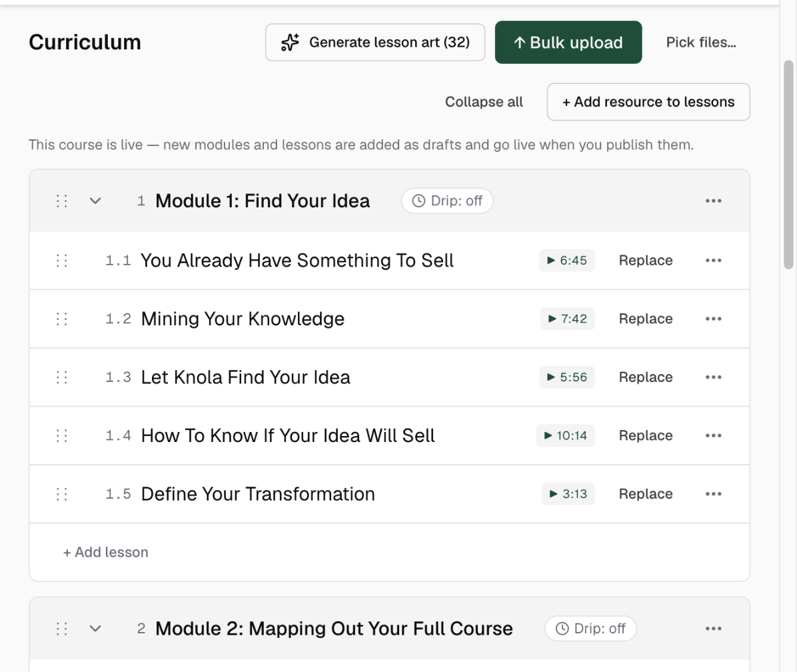Replace video for Let Knola Find Your Idea
The height and width of the screenshot is (672, 797).
coord(646,377)
